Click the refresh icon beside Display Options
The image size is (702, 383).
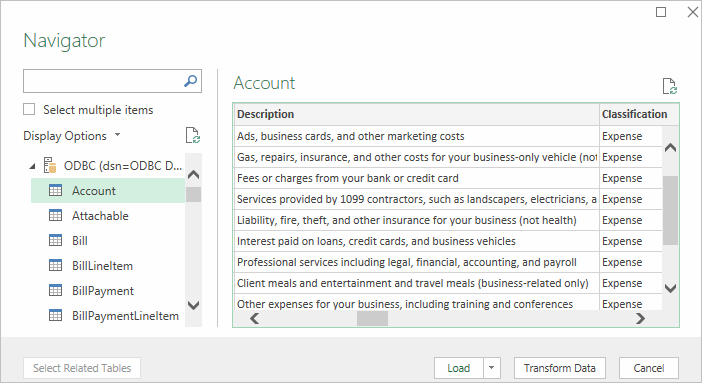pyautogui.click(x=193, y=135)
